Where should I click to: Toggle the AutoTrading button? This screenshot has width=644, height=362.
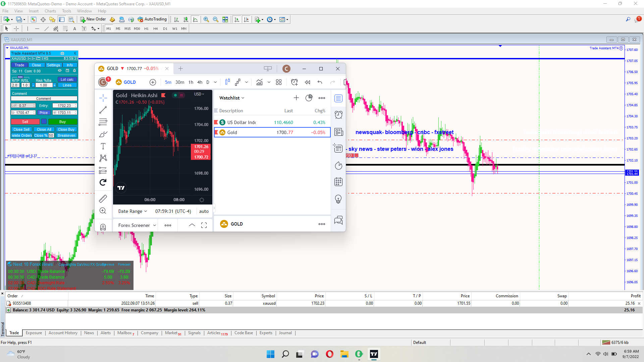[152, 19]
